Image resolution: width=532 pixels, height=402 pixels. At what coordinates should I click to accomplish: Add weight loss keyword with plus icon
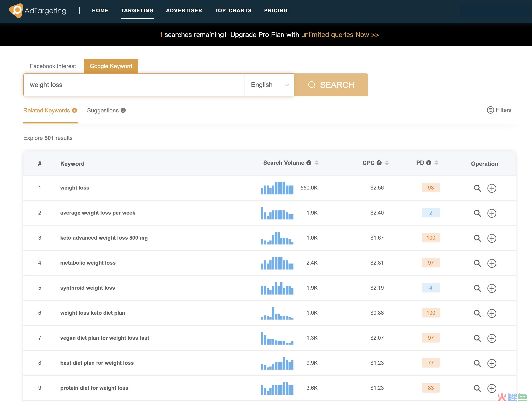492,188
